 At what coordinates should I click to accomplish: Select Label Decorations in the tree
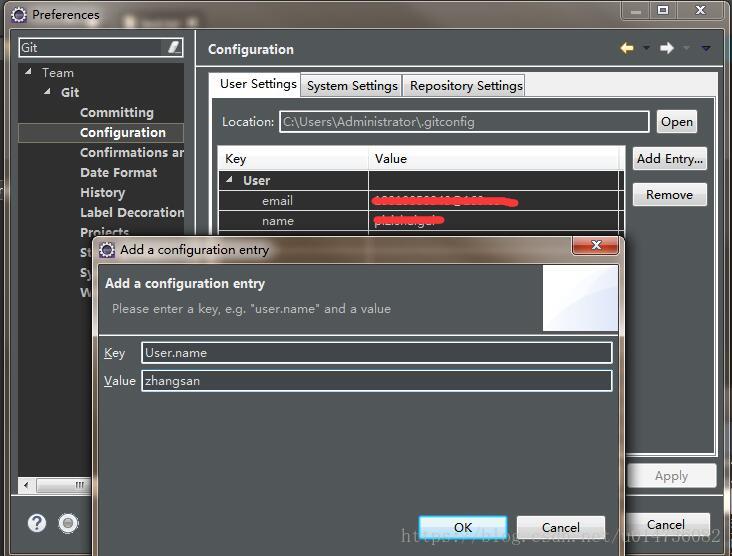pos(132,212)
